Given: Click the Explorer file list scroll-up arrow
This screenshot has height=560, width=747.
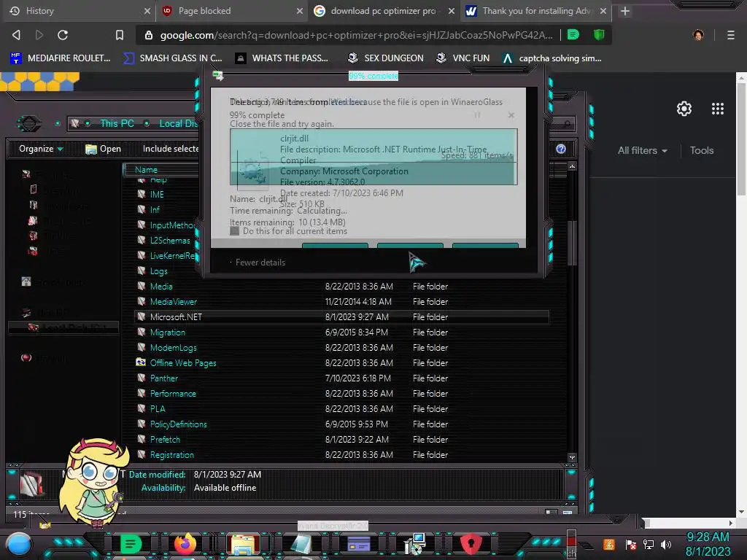Looking at the screenshot, I should 572,166.
